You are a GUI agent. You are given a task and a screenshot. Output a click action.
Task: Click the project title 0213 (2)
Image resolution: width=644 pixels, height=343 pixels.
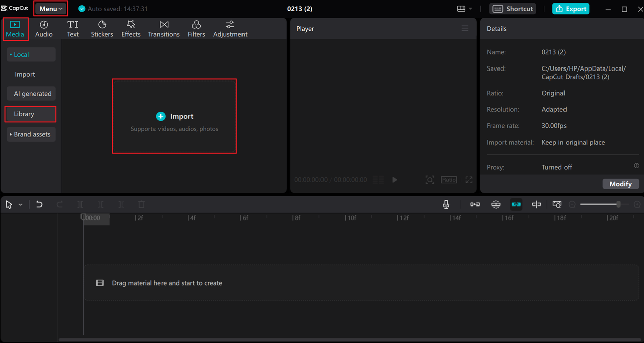click(300, 9)
